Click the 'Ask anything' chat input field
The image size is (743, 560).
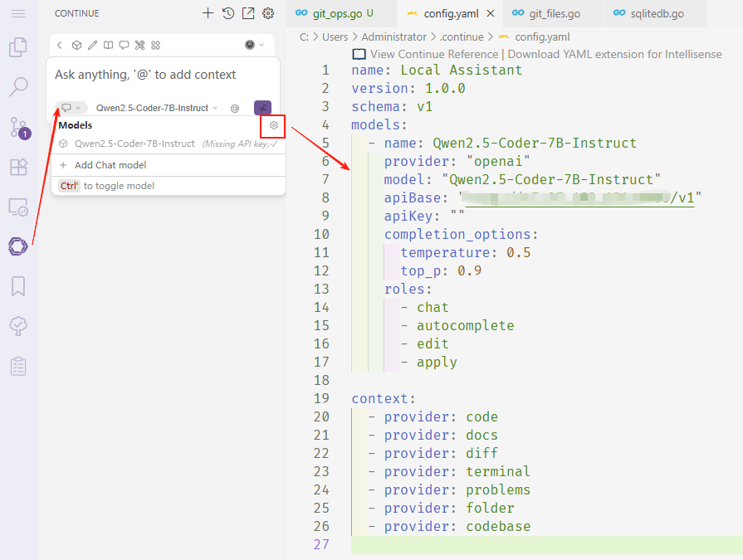click(158, 75)
